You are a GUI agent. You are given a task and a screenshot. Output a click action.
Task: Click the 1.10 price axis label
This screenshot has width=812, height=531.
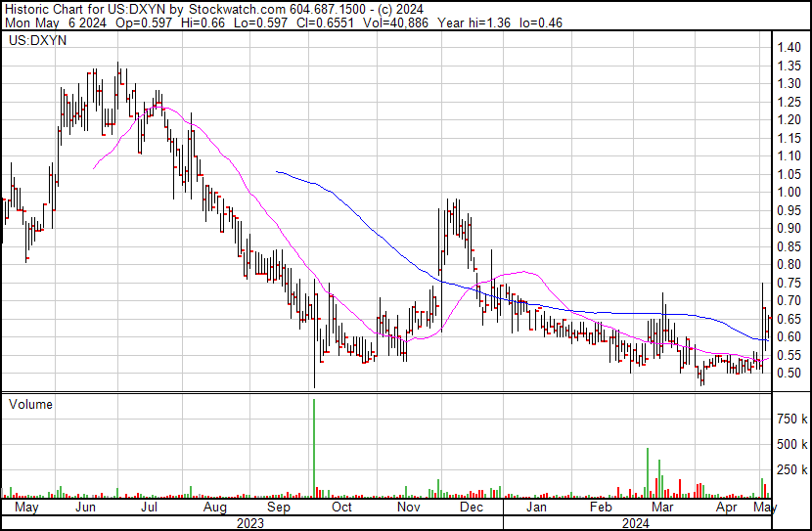tap(789, 155)
